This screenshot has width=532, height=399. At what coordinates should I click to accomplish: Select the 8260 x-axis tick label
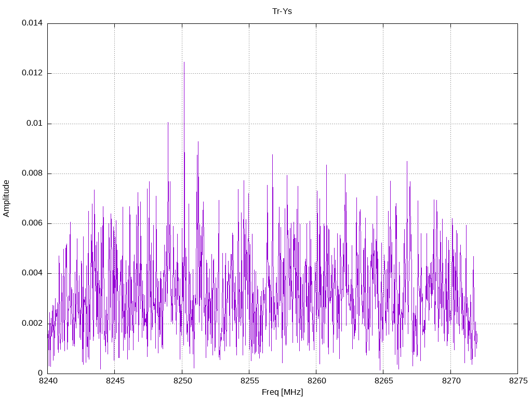316,381
